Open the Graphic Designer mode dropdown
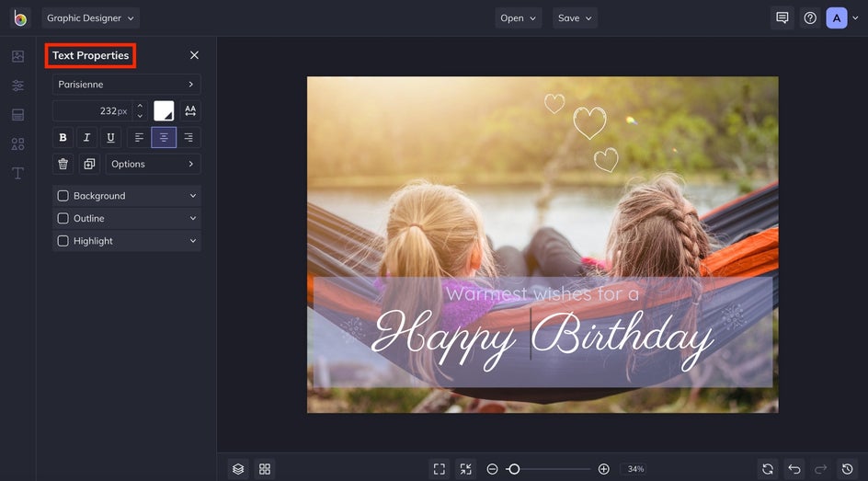Screen dimensions: 868x481 (91, 18)
